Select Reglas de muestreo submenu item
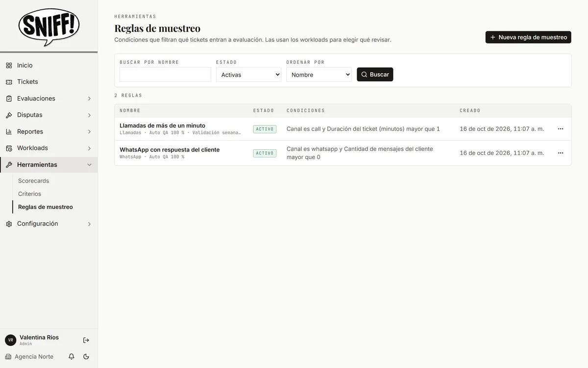 tap(46, 207)
